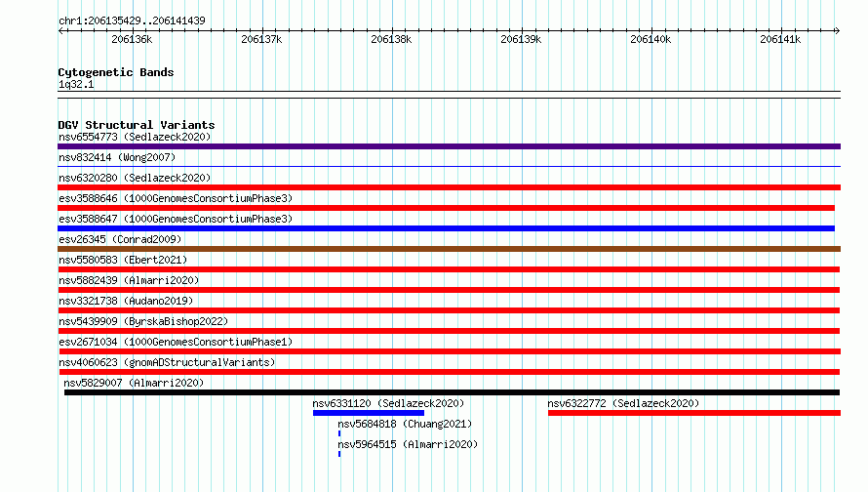Select the tiny blue nsv5964515 marker

pos(339,454)
